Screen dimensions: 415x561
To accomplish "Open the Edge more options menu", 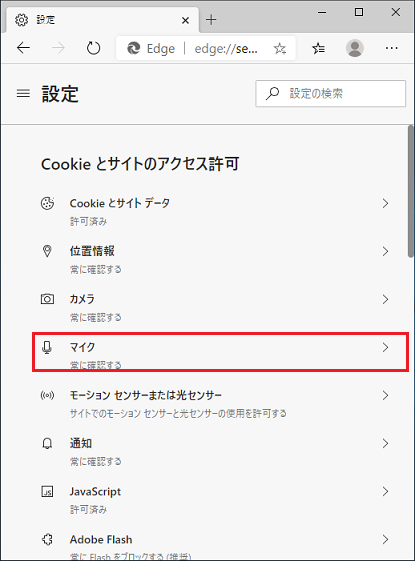I will click(x=391, y=48).
